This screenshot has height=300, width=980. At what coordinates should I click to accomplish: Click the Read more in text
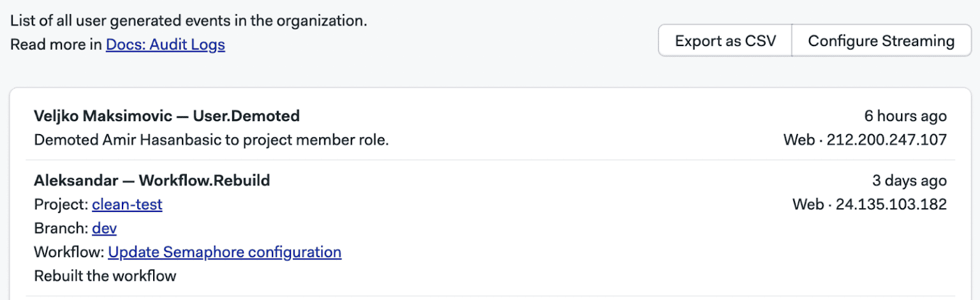(56, 45)
